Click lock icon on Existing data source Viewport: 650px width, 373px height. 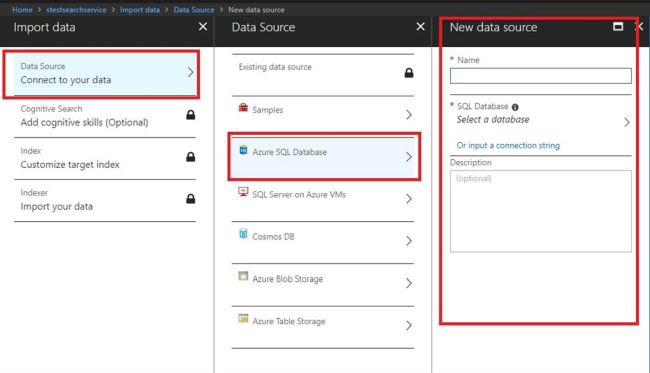click(x=409, y=73)
